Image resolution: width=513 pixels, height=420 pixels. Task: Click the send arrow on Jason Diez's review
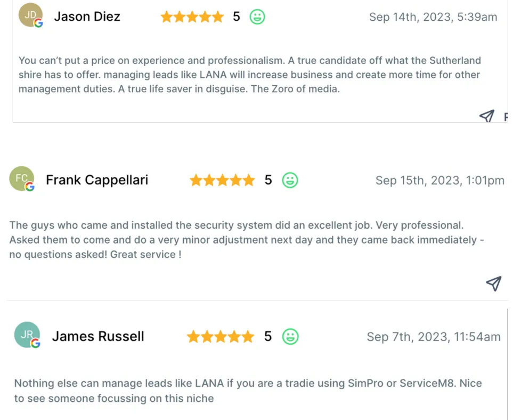pyautogui.click(x=487, y=117)
